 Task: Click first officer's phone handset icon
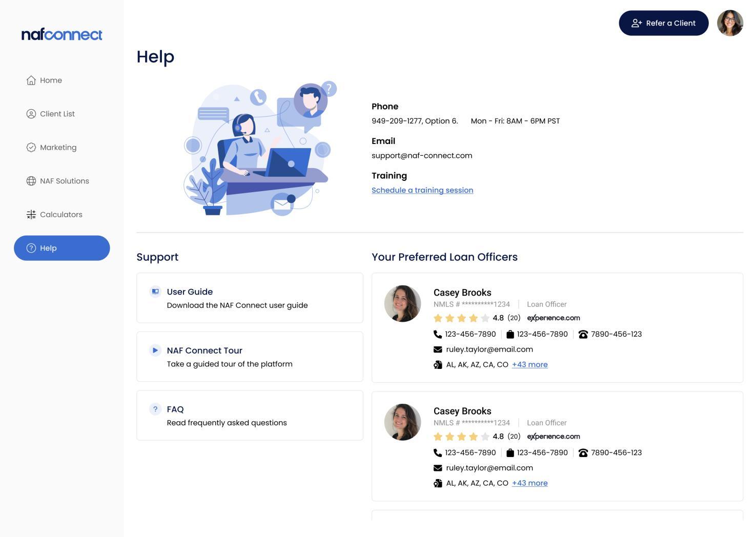(x=437, y=334)
